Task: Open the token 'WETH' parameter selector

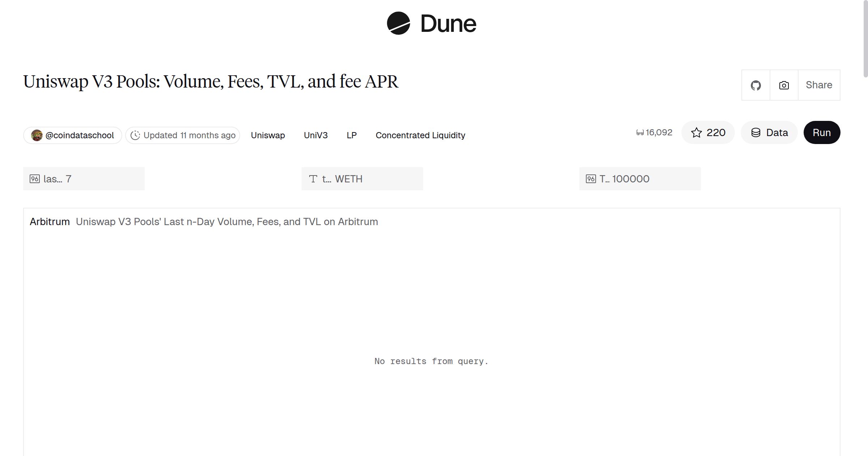Action: (362, 178)
